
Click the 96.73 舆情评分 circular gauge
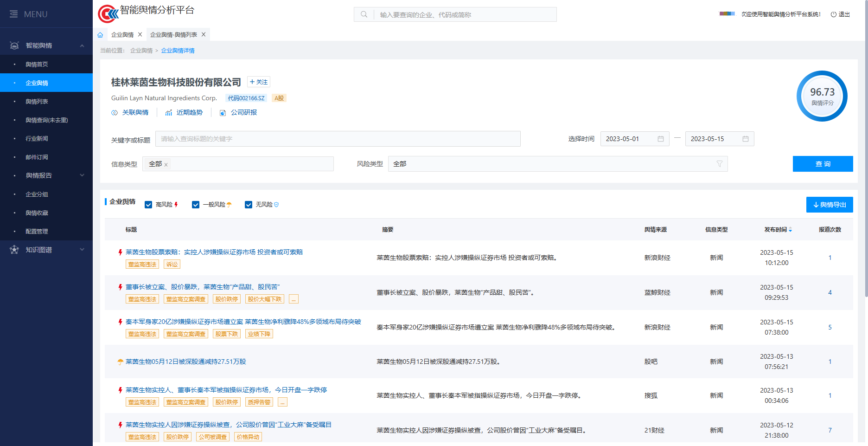tap(822, 96)
